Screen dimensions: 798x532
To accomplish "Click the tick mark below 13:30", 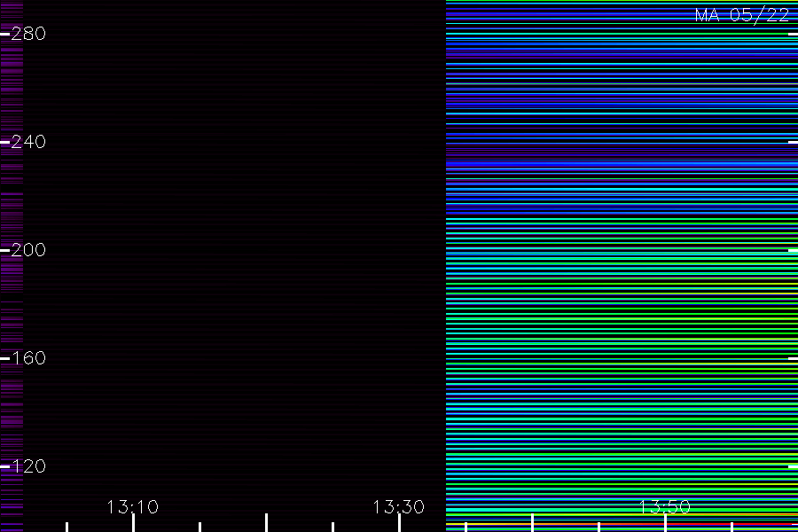I will (x=399, y=523).
